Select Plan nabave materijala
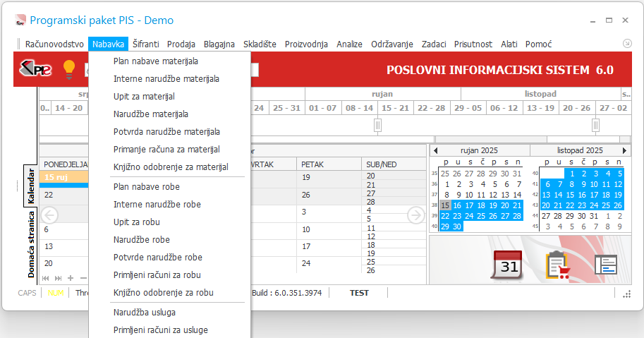Screen dimensions: 644x338 [x=169, y=61]
